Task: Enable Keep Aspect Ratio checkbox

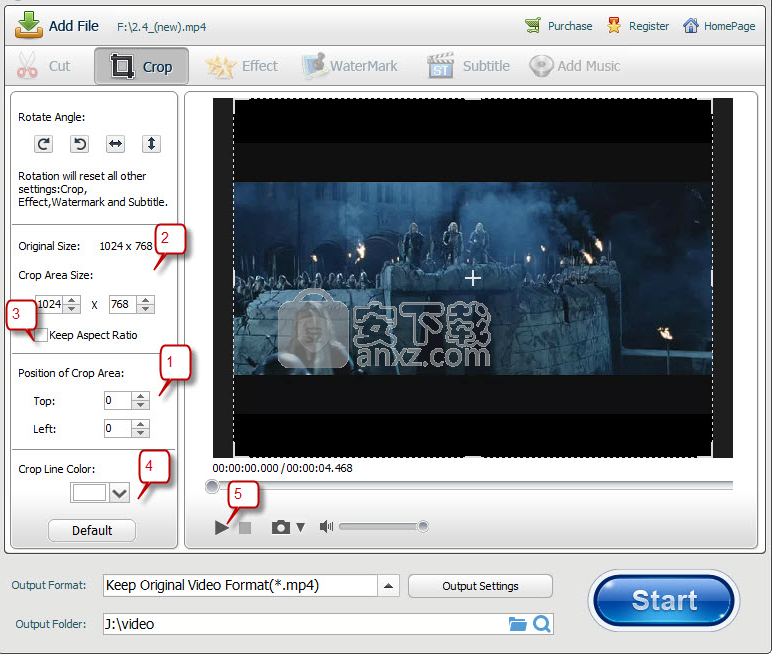Action: click(x=41, y=335)
